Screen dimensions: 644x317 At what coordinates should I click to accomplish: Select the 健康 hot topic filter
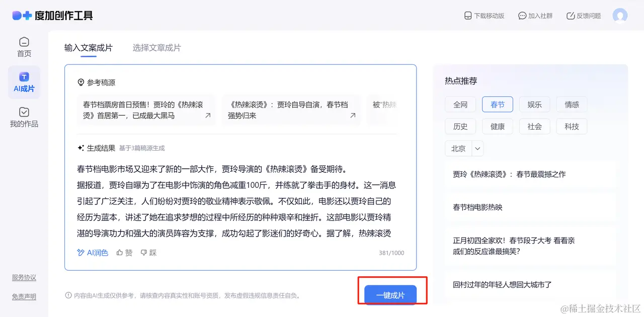(498, 127)
